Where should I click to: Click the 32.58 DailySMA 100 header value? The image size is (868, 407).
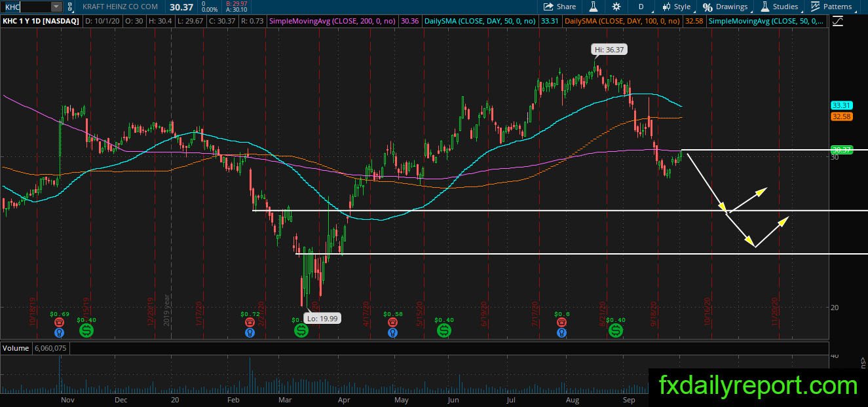[694, 21]
